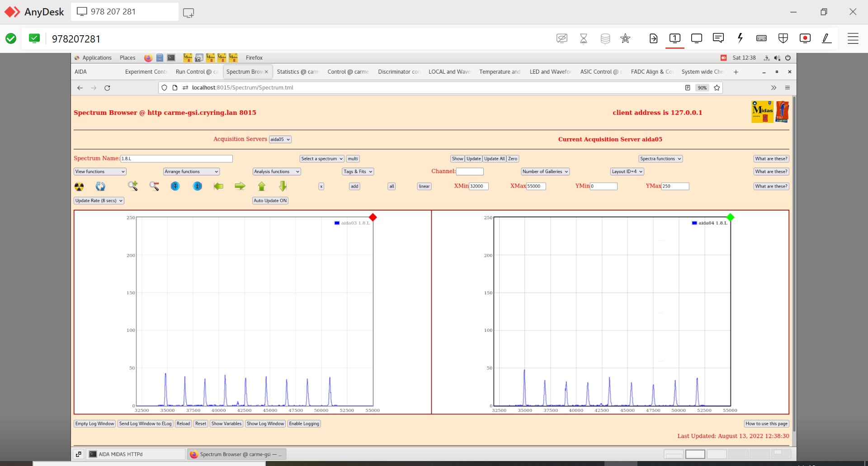Click the blue up-chevrons circle icon

pos(198,186)
